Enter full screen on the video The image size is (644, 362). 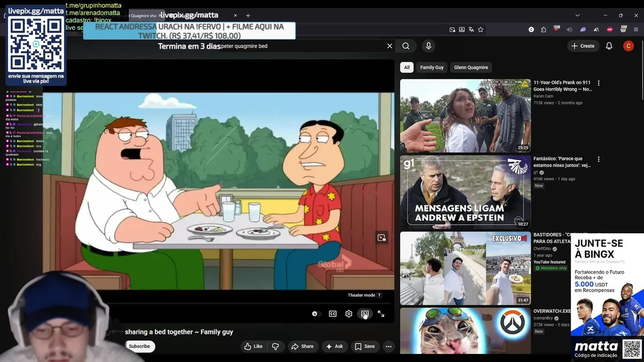point(381,314)
